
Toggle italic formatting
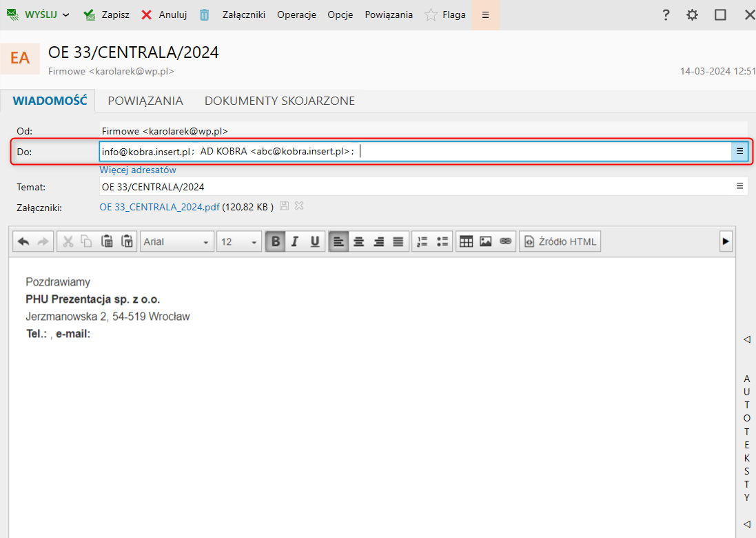coord(295,241)
